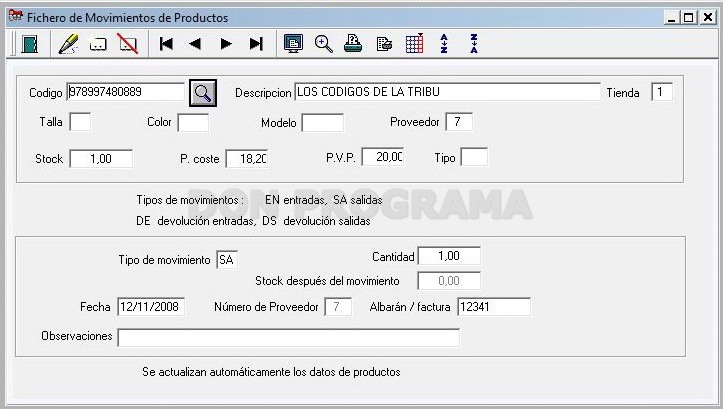Click the magnifier search icon in toolbar
Viewport: 723px width, 409px height.
(324, 44)
